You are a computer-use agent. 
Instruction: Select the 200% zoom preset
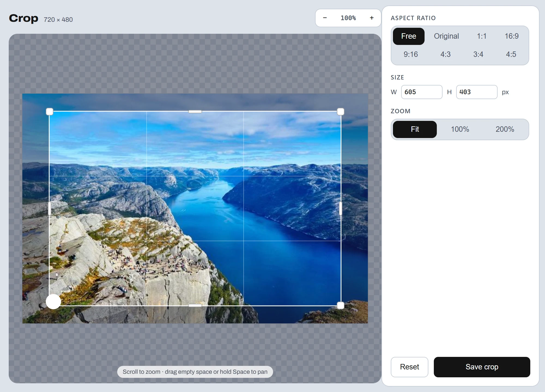pyautogui.click(x=505, y=129)
